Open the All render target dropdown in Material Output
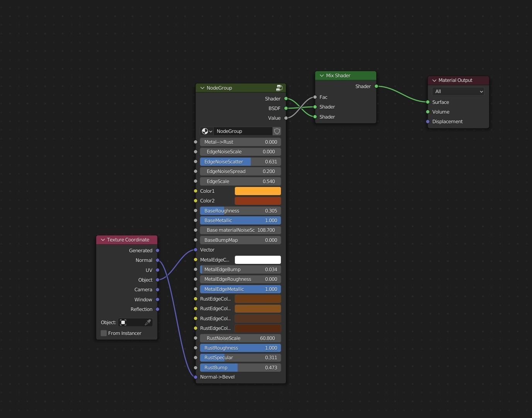 coord(458,92)
